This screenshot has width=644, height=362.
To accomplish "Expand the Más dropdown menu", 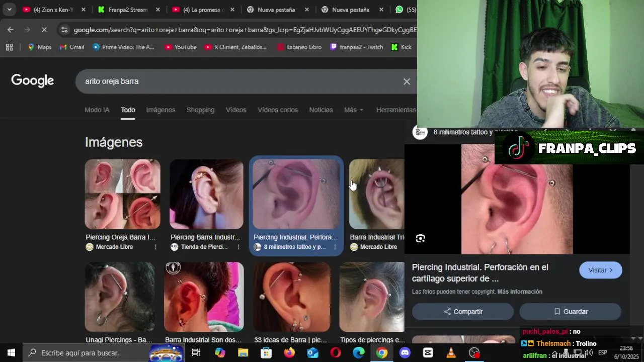I will point(354,110).
